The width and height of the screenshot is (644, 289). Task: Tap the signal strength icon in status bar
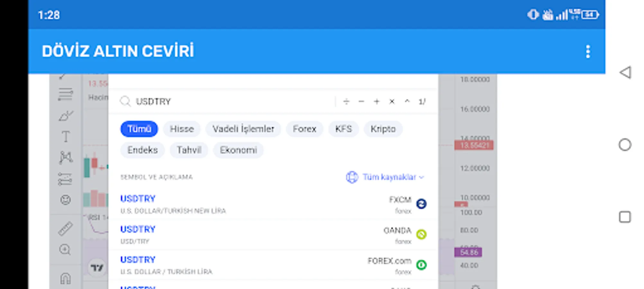coord(561,15)
